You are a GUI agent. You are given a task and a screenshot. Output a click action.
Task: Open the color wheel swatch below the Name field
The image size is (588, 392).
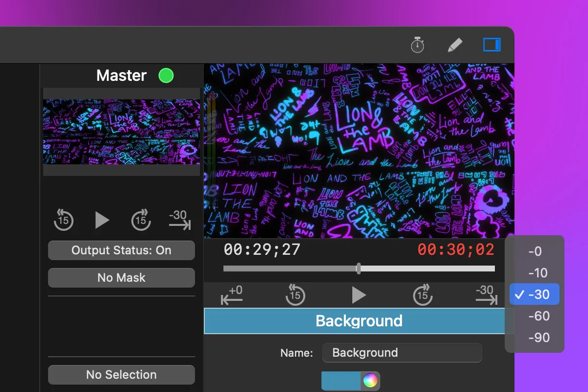pos(370,381)
